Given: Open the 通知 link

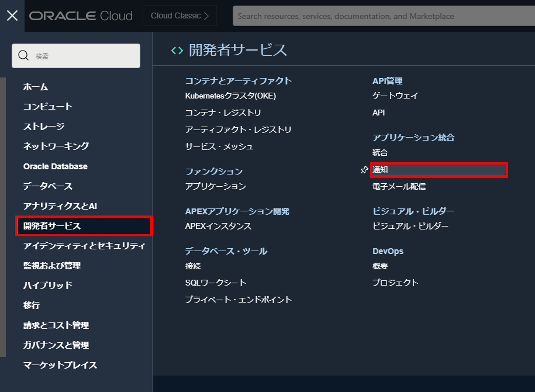Looking at the screenshot, I should tap(439, 170).
